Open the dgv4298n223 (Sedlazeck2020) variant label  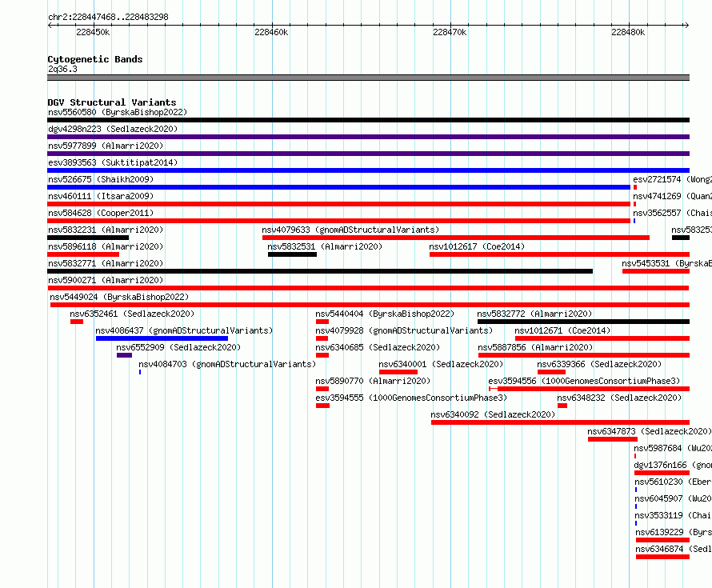[x=113, y=129]
